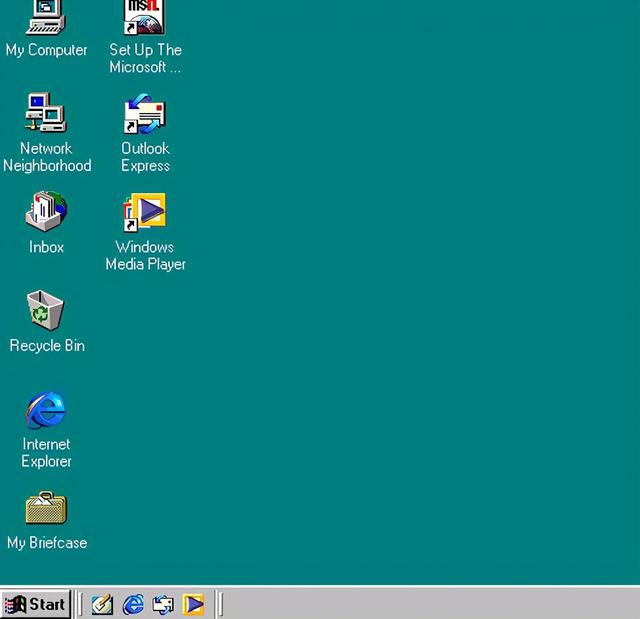Click the Recycle Bin icon
The width and height of the screenshot is (640, 619).
coord(46,310)
